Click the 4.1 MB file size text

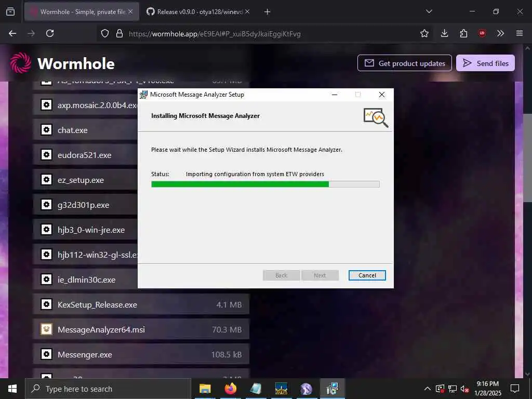(x=229, y=304)
